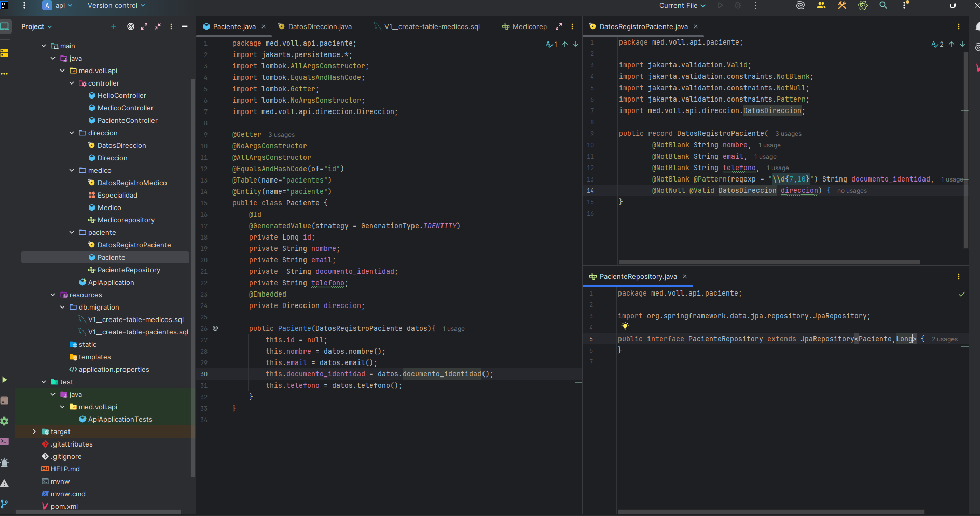Open the Version control dropdown

(x=116, y=6)
